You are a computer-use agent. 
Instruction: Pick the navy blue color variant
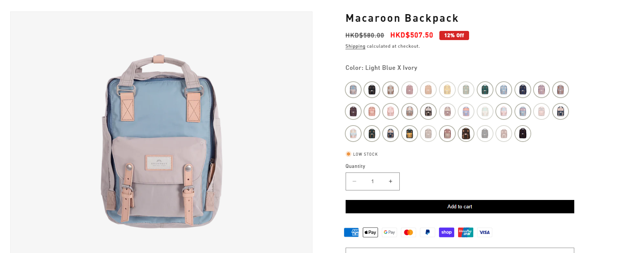point(522,89)
